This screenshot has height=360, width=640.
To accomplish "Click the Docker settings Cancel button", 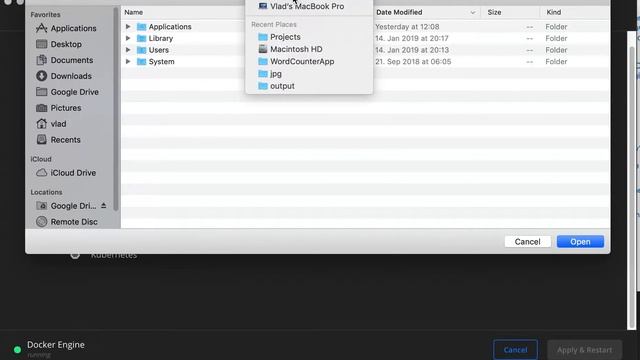I will (515, 350).
